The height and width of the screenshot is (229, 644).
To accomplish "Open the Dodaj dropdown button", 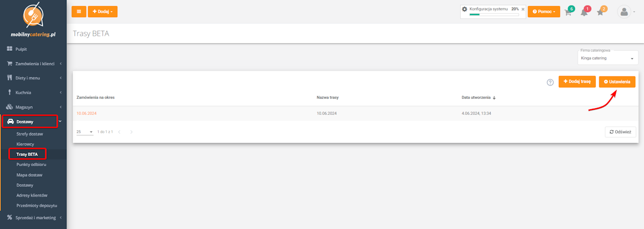I will [103, 12].
